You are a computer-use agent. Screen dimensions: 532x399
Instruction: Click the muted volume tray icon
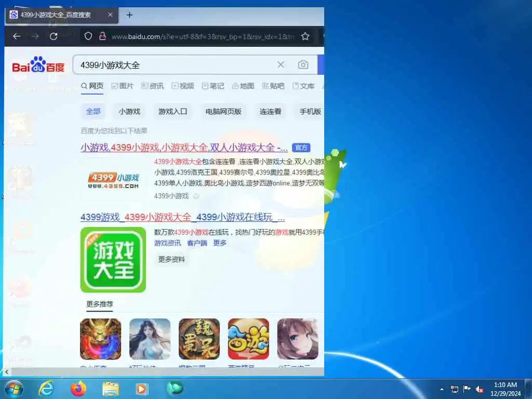coord(480,389)
